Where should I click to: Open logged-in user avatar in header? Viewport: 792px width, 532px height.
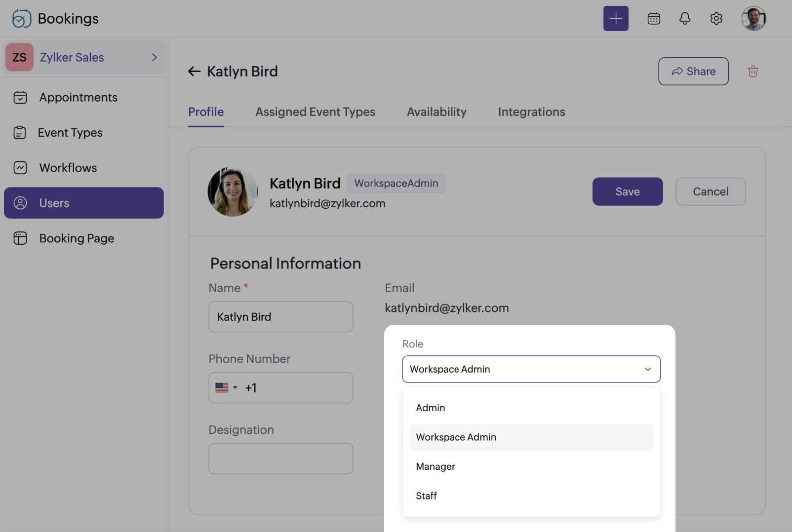click(x=753, y=19)
